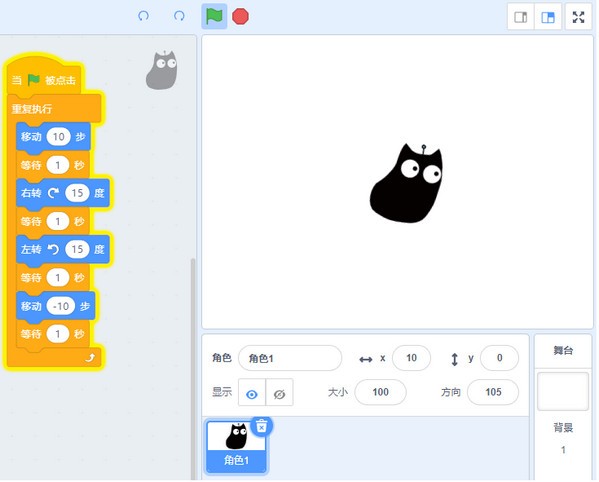599x482 pixels.
Task: Click green flag inside hat block
Action: [x=34, y=80]
